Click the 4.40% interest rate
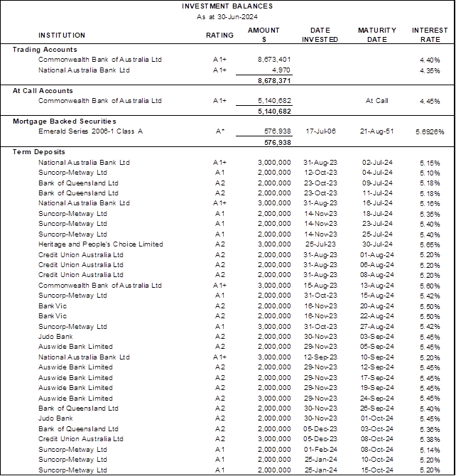This screenshot has width=456, height=476. tap(430, 60)
